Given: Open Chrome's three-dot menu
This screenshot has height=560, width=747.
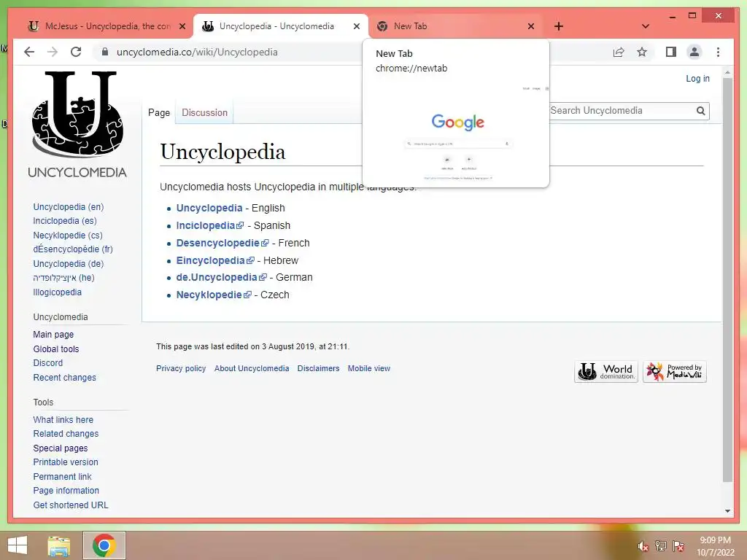Looking at the screenshot, I should [718, 52].
